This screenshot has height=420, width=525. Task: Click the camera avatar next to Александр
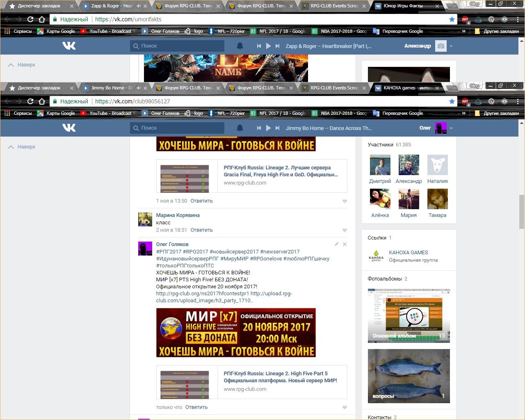pos(441,46)
